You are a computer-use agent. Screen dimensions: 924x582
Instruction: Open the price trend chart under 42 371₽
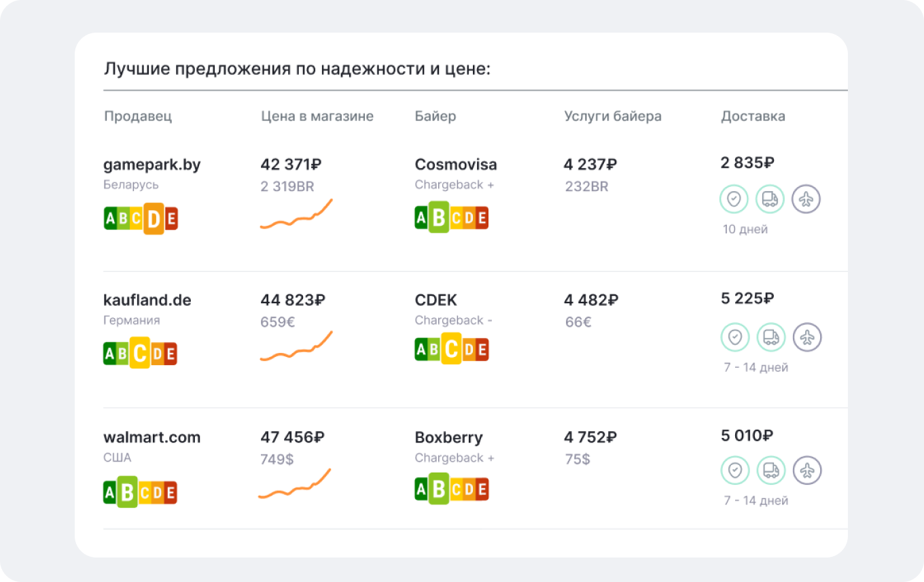point(296,214)
